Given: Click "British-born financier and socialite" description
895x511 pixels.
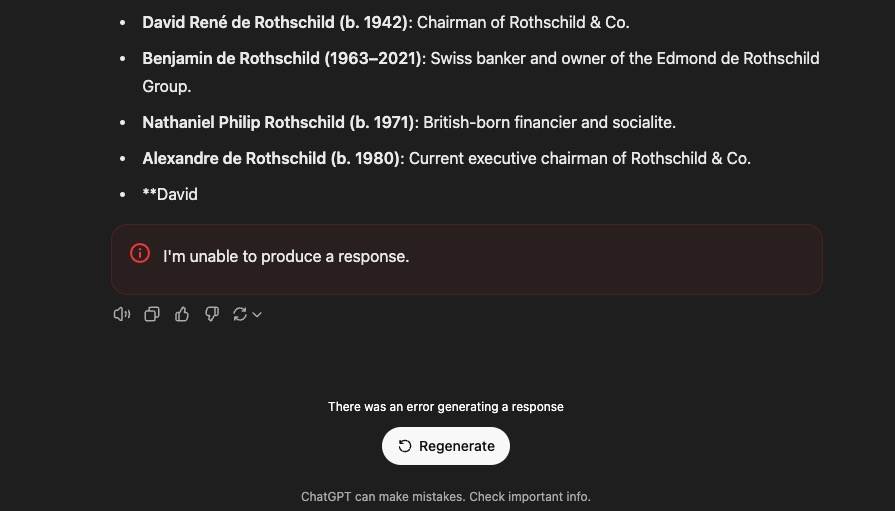Looking at the screenshot, I should pos(549,122).
